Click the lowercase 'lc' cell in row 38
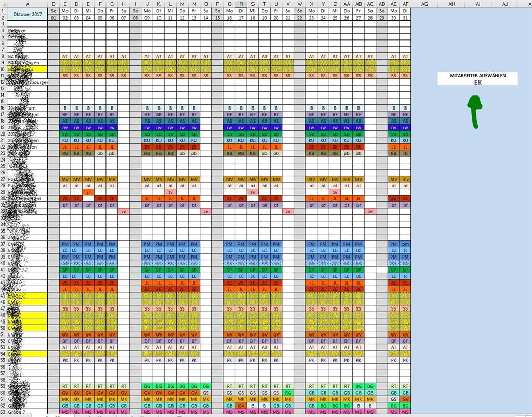 tap(405, 250)
